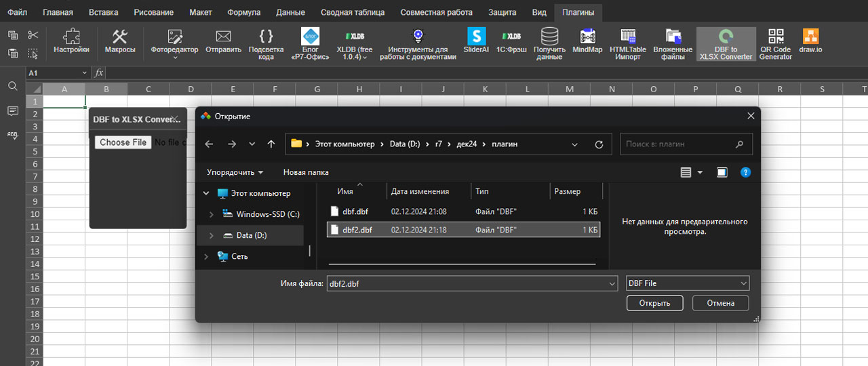Toggle the preview pane button in dialog

pyautogui.click(x=722, y=172)
